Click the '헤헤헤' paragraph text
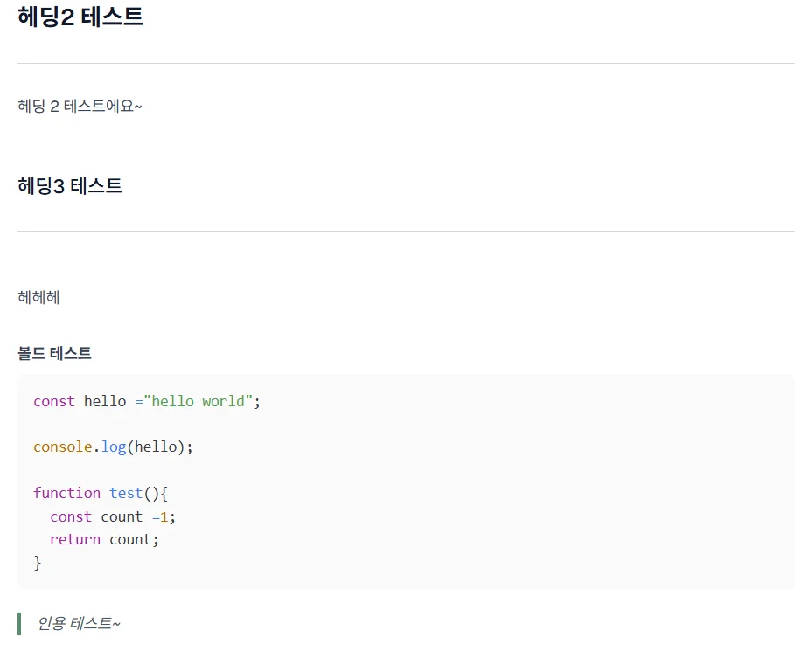The image size is (801, 672). [x=38, y=297]
